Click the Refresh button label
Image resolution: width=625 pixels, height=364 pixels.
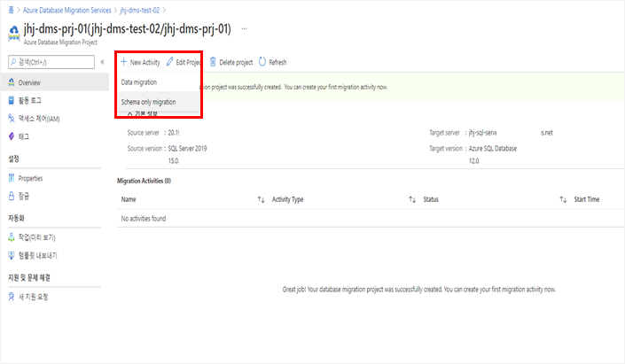(x=277, y=62)
